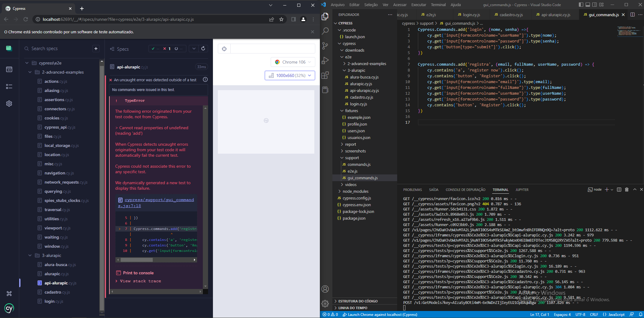Image resolution: width=644 pixels, height=318 pixels.
Task: Open Testing view in VS Code activity bar
Action: click(325, 90)
